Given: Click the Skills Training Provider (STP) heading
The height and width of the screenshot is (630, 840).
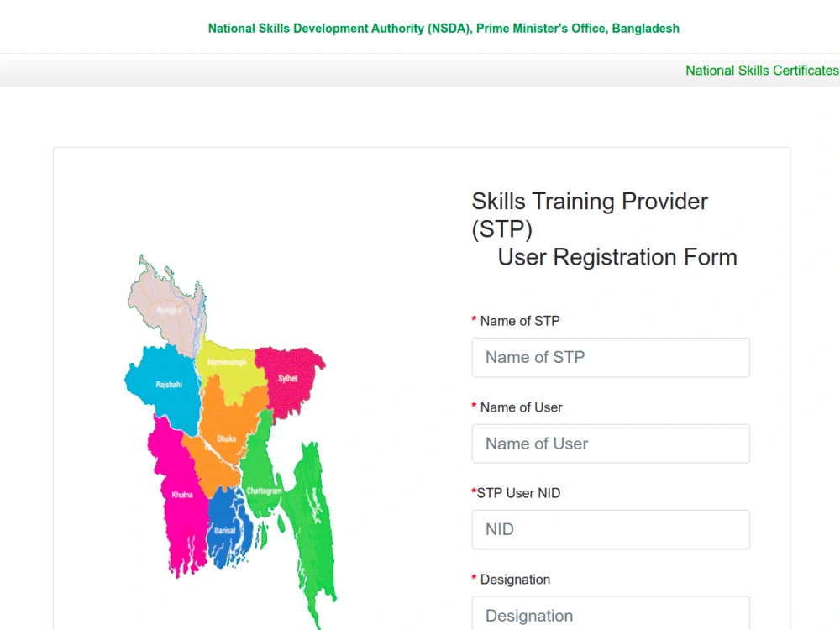Looking at the screenshot, I should [x=590, y=215].
